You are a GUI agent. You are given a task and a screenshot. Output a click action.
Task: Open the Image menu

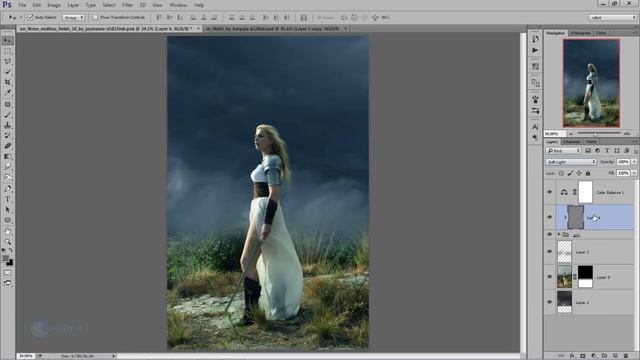point(53,5)
